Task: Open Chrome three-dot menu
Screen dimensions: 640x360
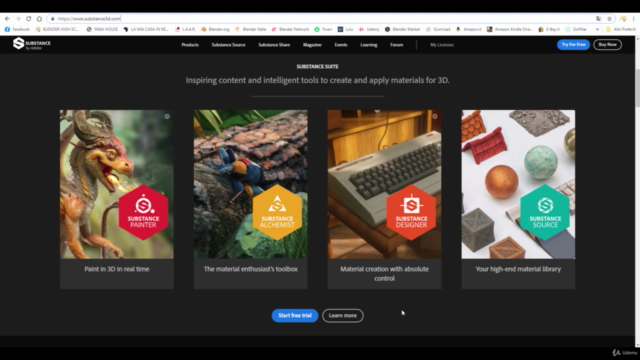Action: [x=634, y=19]
